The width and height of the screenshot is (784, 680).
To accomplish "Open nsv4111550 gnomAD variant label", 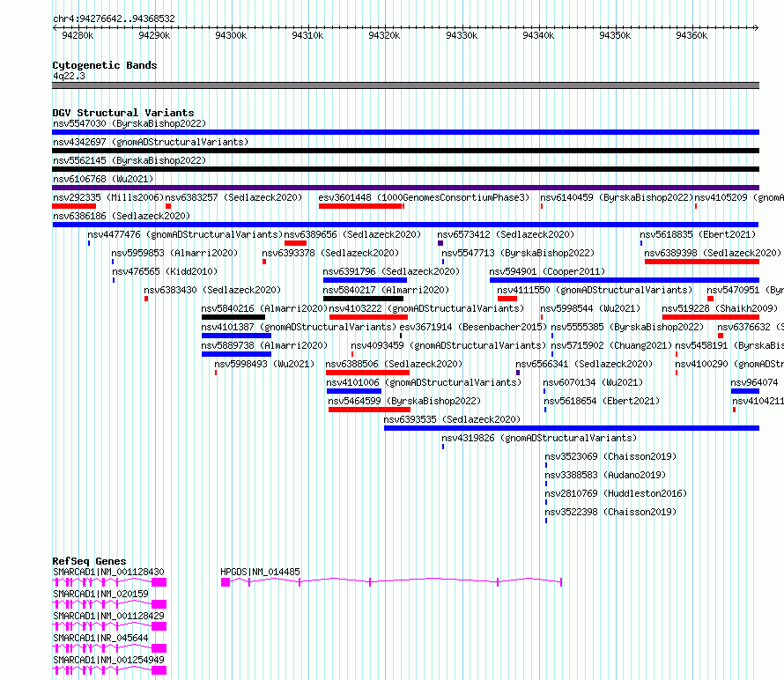I will 595,290.
